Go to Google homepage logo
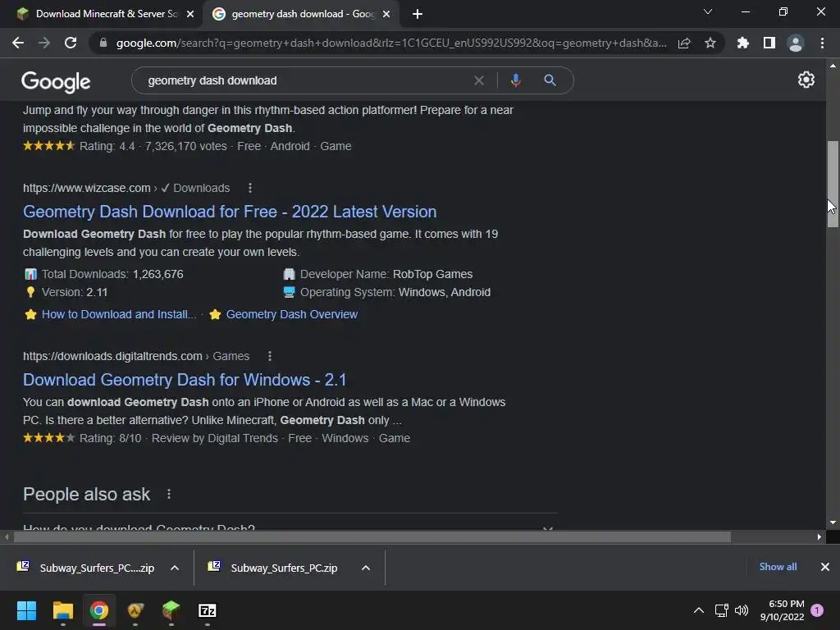840x630 pixels. 56,82
